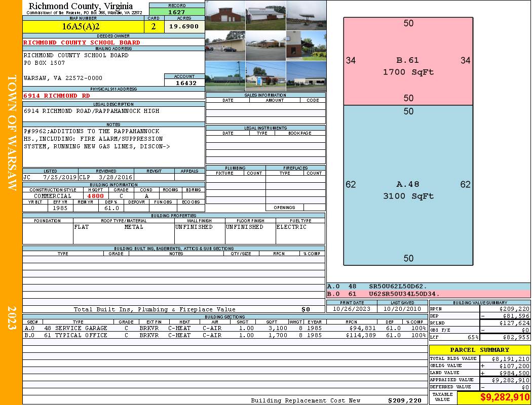
Task: Click the red taxable value $9,282,910
Action: pyautogui.click(x=494, y=397)
